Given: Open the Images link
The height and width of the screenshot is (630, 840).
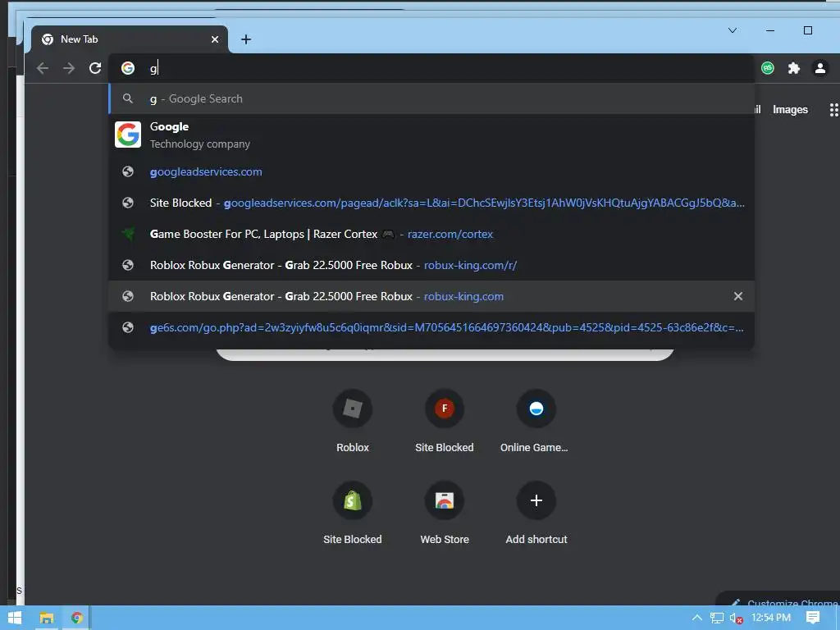Looking at the screenshot, I should (x=790, y=110).
